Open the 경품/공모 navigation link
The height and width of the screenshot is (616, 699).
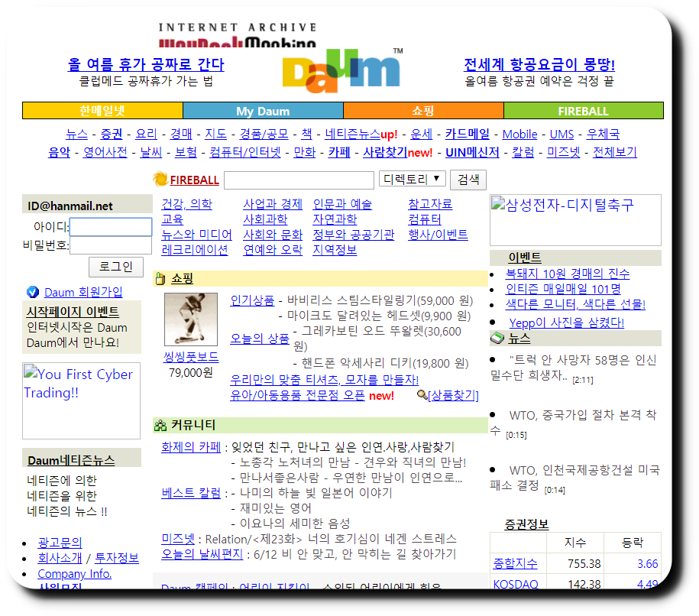click(264, 134)
